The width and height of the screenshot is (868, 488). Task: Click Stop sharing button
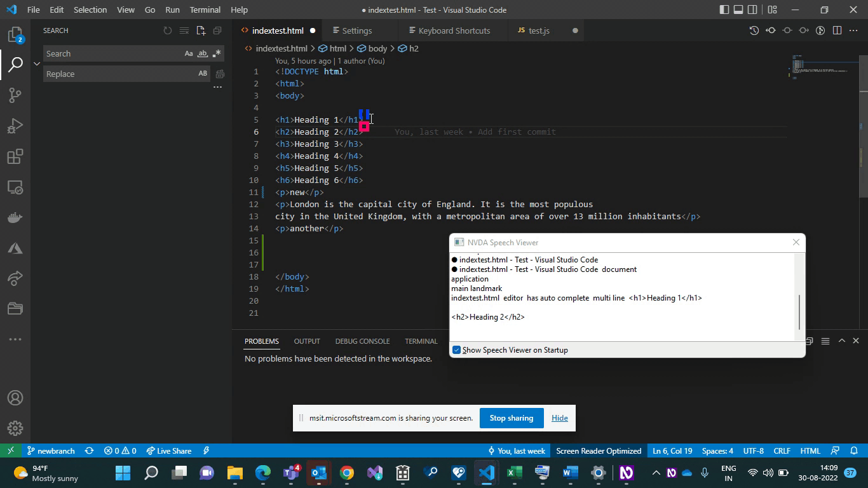[512, 418]
